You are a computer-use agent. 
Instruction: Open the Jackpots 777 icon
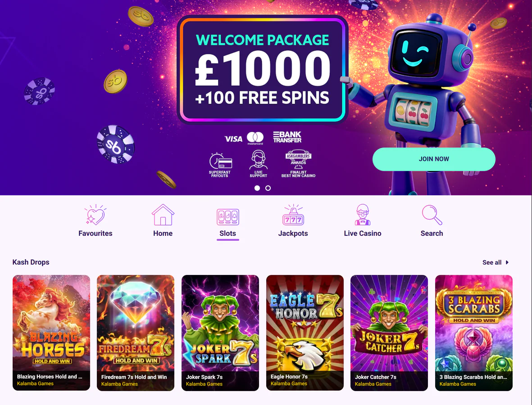point(293,215)
